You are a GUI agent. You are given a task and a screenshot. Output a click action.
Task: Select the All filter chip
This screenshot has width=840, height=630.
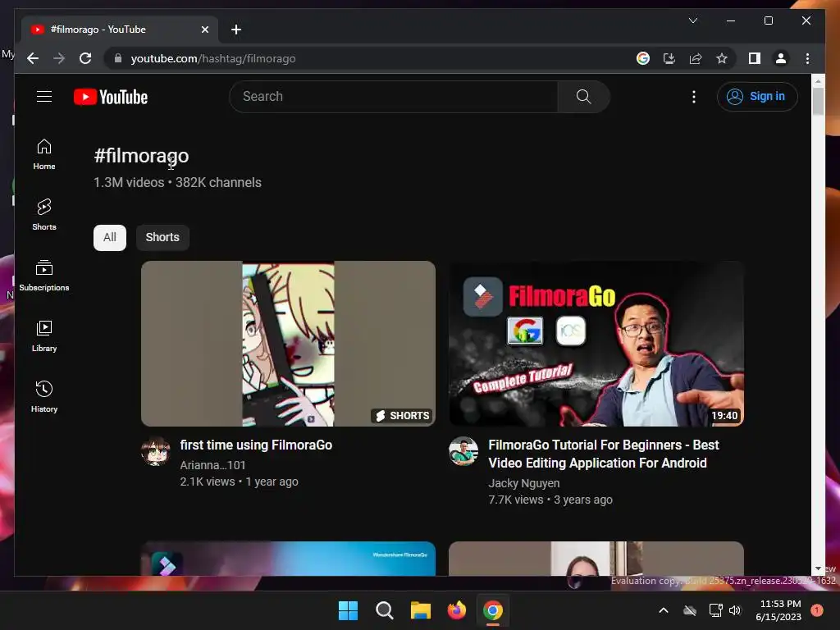[110, 237]
